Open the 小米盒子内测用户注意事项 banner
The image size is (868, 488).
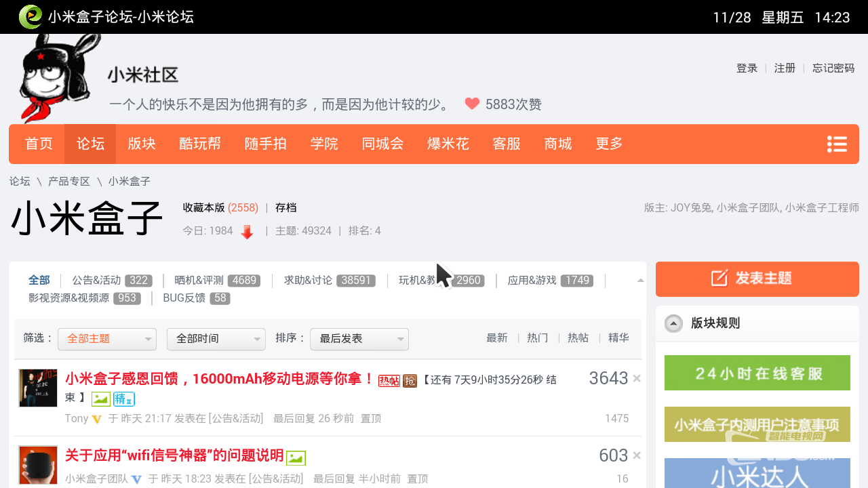coord(757,424)
